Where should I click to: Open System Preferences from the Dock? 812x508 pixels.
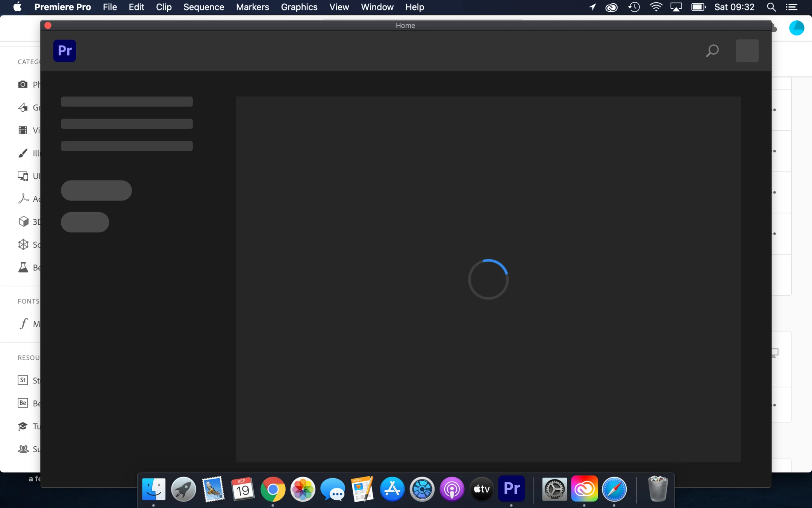tap(554, 489)
